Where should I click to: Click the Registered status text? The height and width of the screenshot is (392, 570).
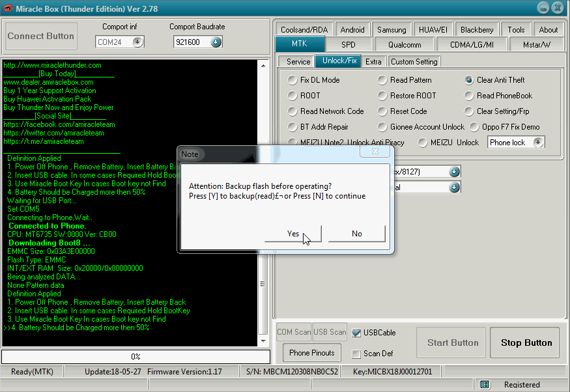point(522,384)
